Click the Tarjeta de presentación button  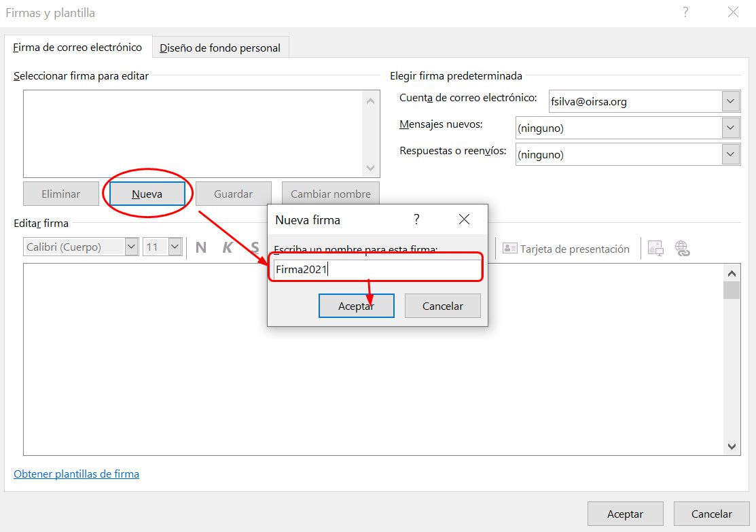click(566, 249)
